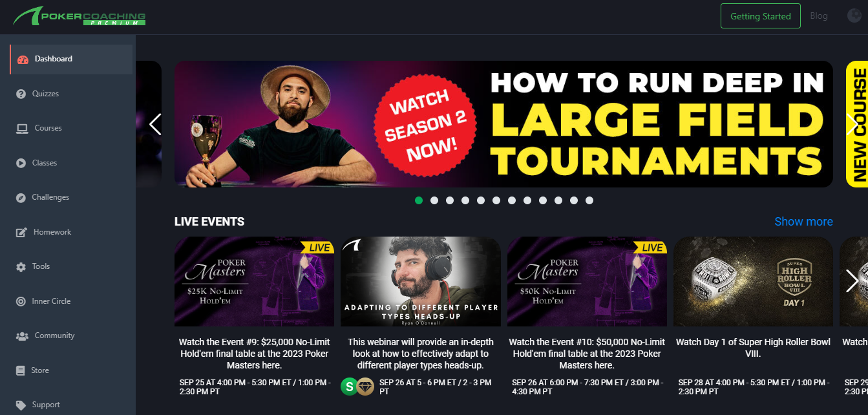Click the Support tag icon

tap(21, 405)
